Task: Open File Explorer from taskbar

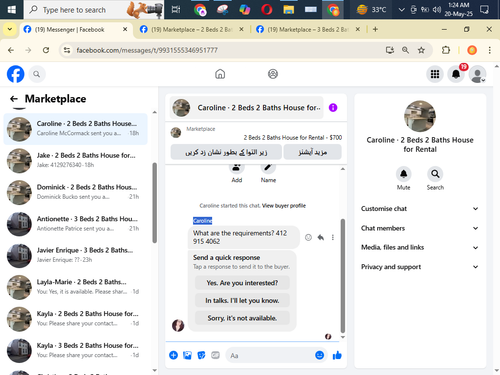Action: 289,10
